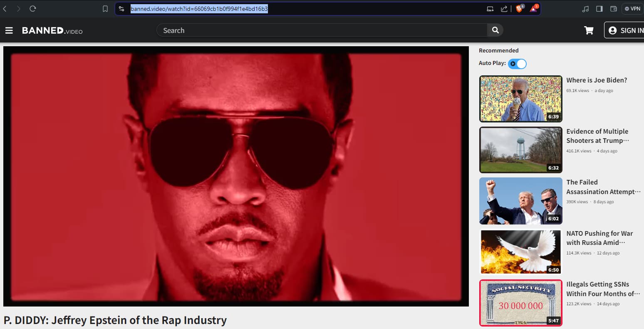Share this page with the share icon

pos(504,9)
